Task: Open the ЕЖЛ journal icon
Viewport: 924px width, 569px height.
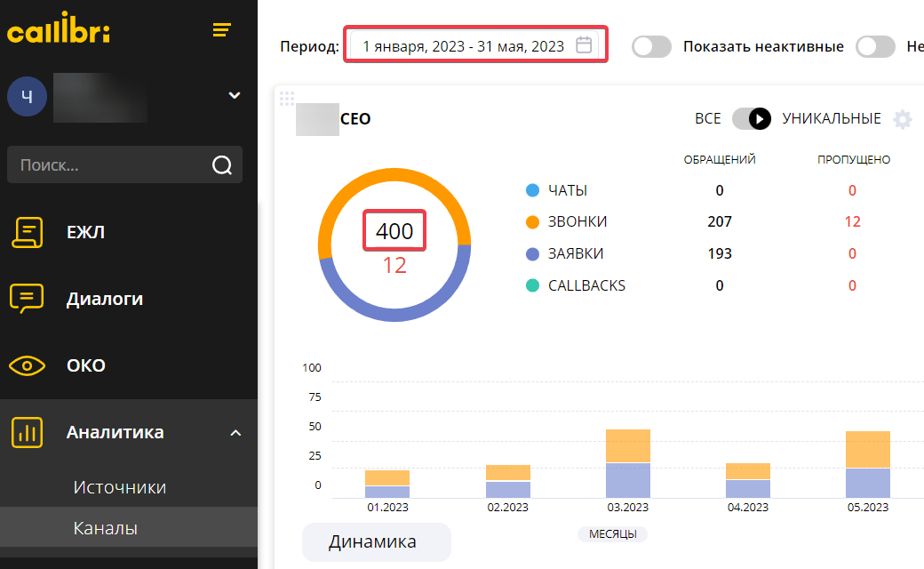Action: pyautogui.click(x=27, y=232)
